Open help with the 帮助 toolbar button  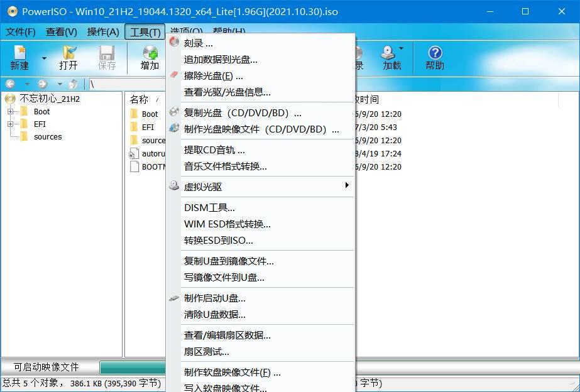coord(434,57)
